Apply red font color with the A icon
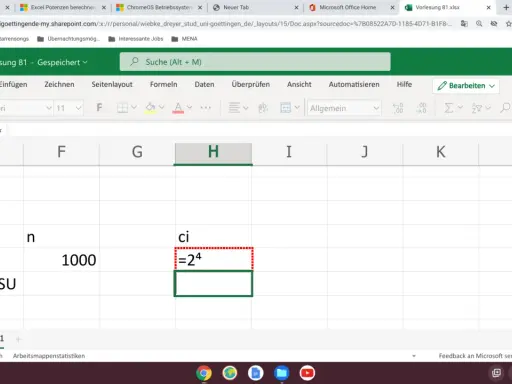 [178, 108]
